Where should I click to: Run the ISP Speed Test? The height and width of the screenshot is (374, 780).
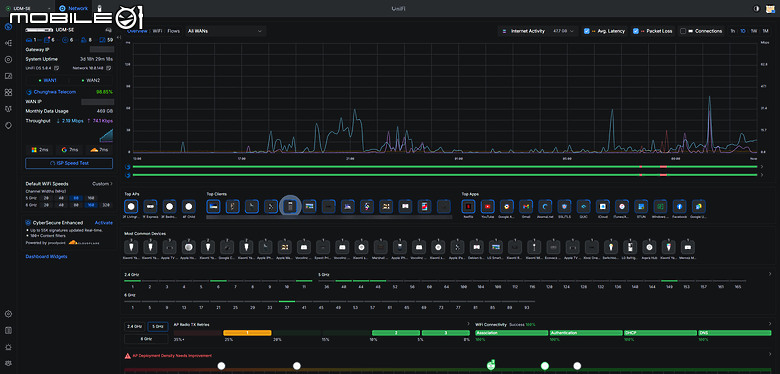pos(69,163)
